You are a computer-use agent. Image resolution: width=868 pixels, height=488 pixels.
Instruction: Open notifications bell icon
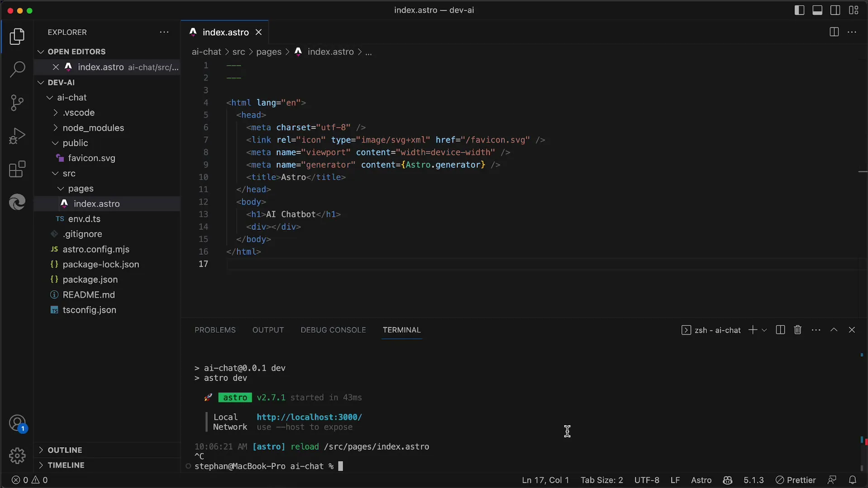(852, 480)
